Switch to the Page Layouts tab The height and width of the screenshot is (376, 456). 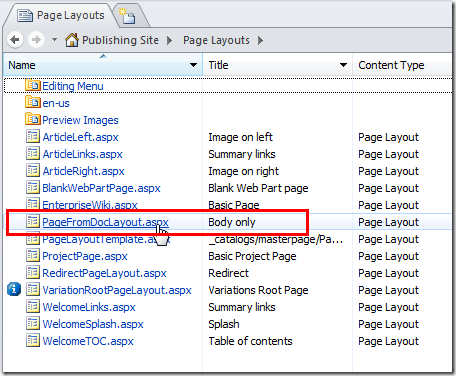coord(61,15)
